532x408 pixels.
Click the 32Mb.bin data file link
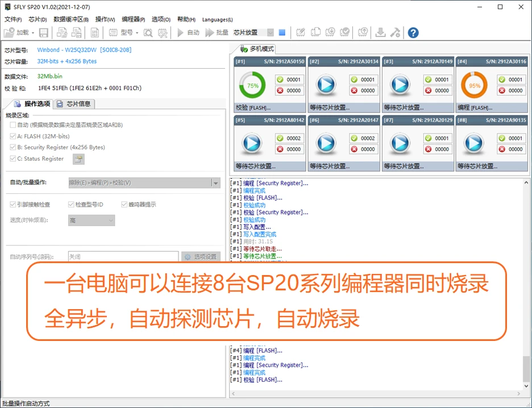pos(49,76)
